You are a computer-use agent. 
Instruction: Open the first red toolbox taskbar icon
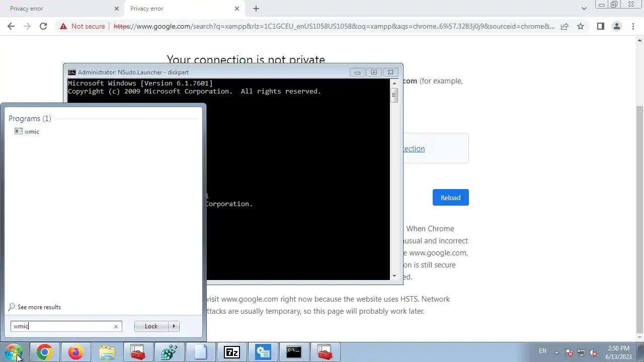point(138,352)
